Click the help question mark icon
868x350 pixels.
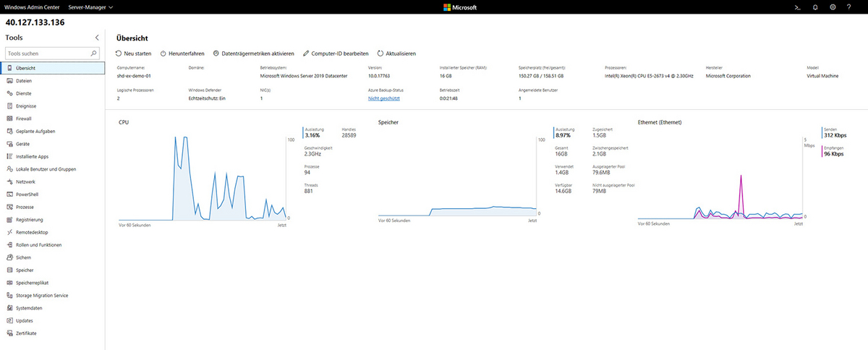tap(848, 7)
